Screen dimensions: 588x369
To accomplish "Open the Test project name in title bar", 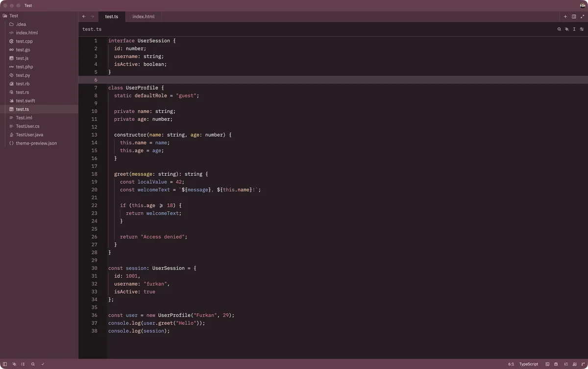I will click(28, 5).
